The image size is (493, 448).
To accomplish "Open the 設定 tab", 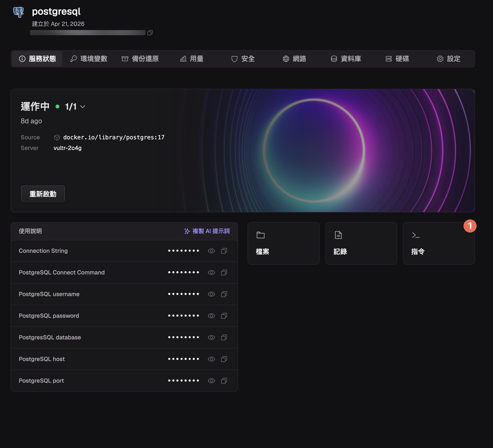I will 449,59.
